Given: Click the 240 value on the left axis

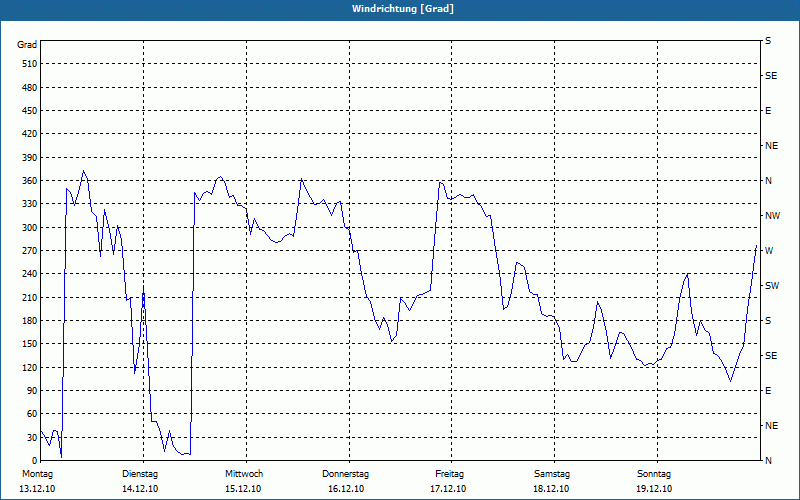Looking at the screenshot, I should (x=29, y=274).
